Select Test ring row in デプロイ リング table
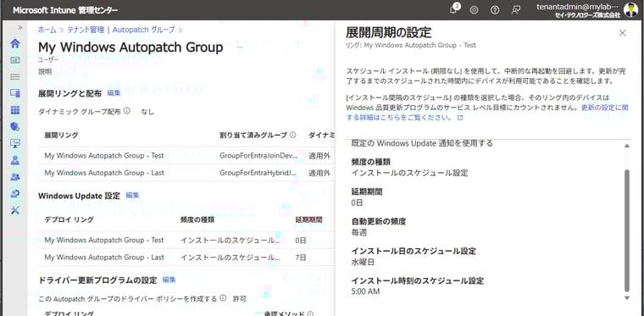The height and width of the screenshot is (316, 644). click(104, 240)
